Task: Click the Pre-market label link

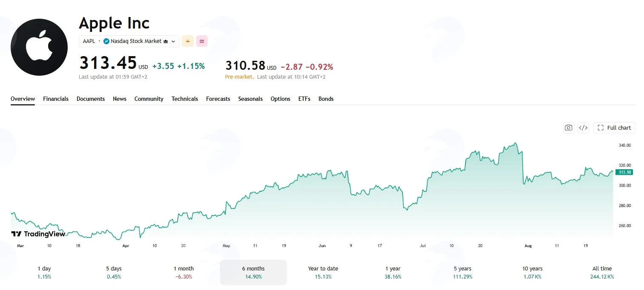Action: 239,77
